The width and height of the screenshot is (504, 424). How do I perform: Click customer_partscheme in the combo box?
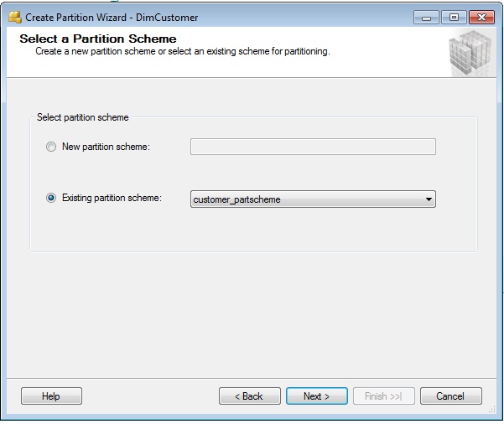click(x=236, y=199)
